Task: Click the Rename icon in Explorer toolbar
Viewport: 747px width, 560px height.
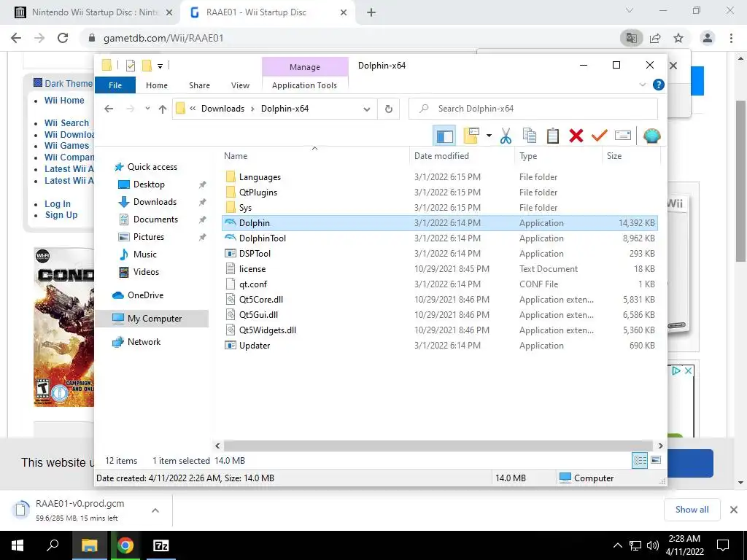Action: click(x=623, y=136)
